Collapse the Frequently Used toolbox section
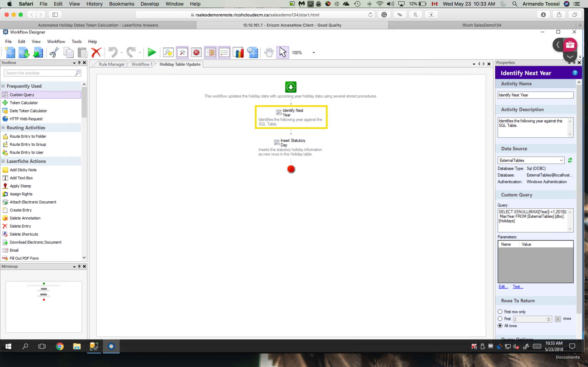 3,86
